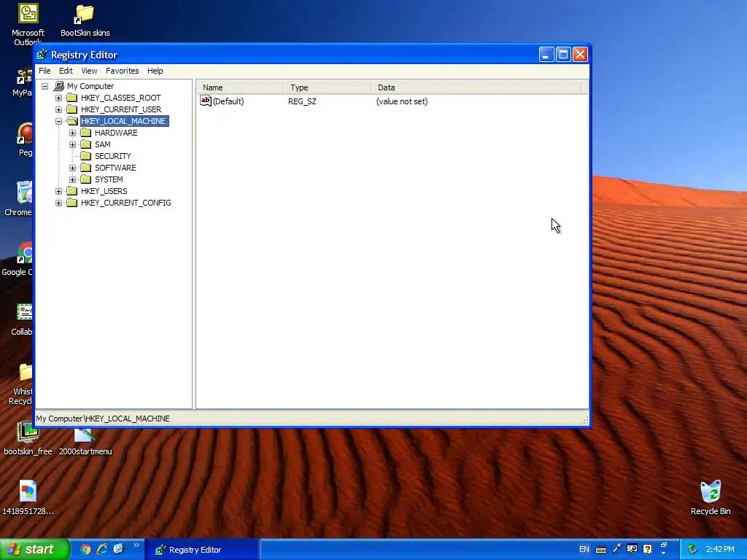The height and width of the screenshot is (560, 747).
Task: Launch Internet Explorer from Quick Launch
Action: point(102,550)
